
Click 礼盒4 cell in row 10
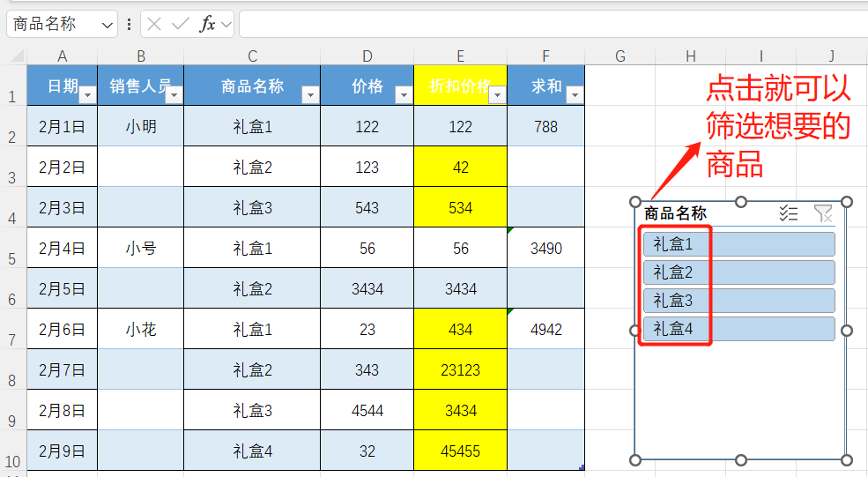coord(252,451)
